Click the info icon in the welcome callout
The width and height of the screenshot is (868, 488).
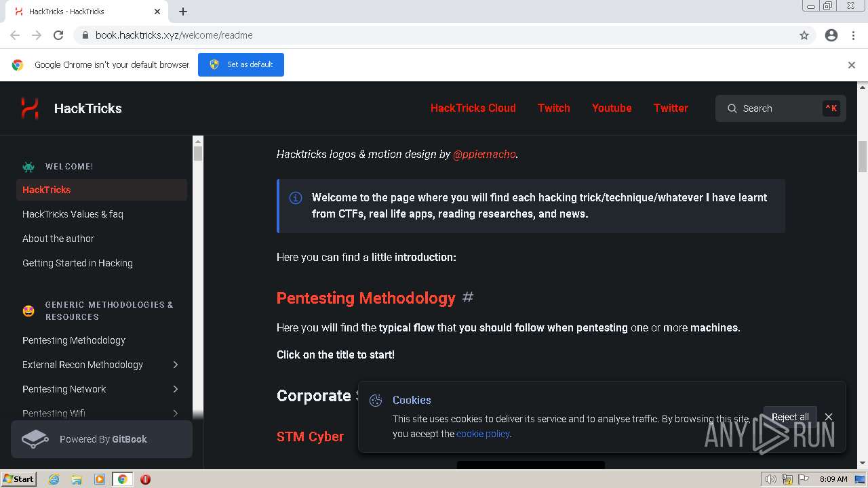click(296, 198)
